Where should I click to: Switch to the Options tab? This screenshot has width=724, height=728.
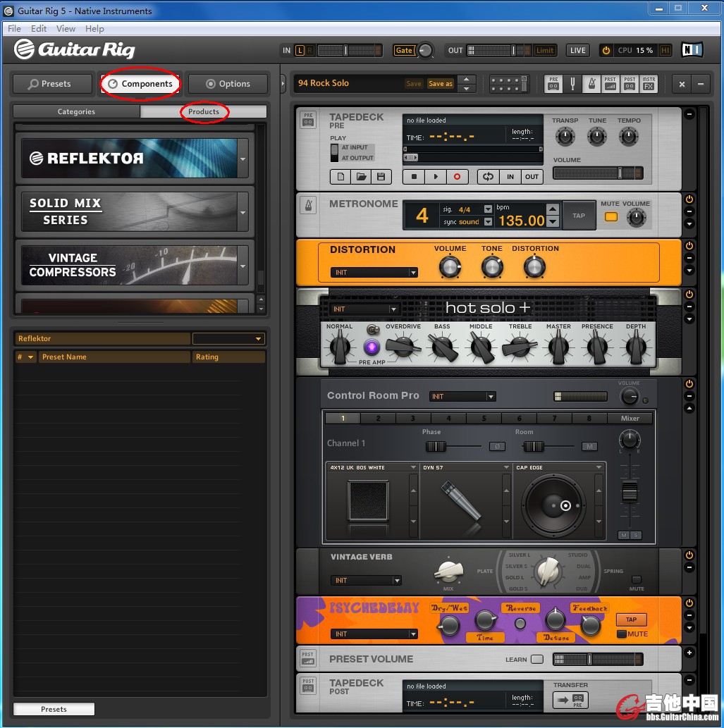point(228,84)
